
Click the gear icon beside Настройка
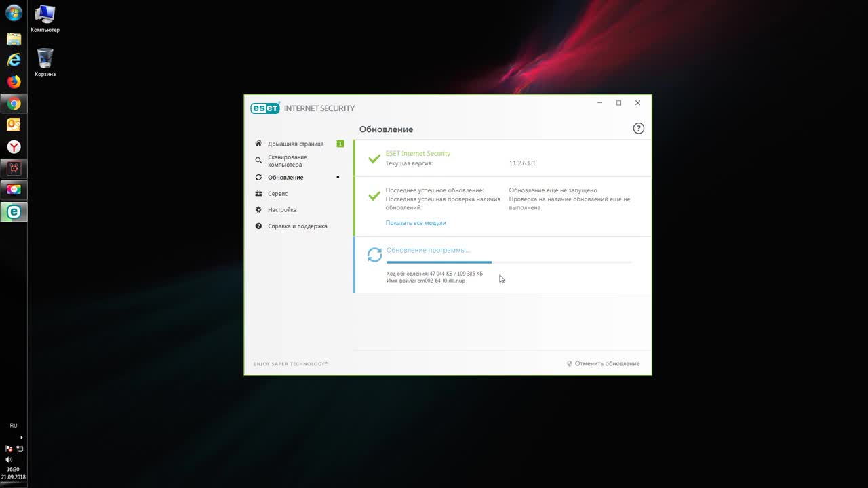point(258,210)
